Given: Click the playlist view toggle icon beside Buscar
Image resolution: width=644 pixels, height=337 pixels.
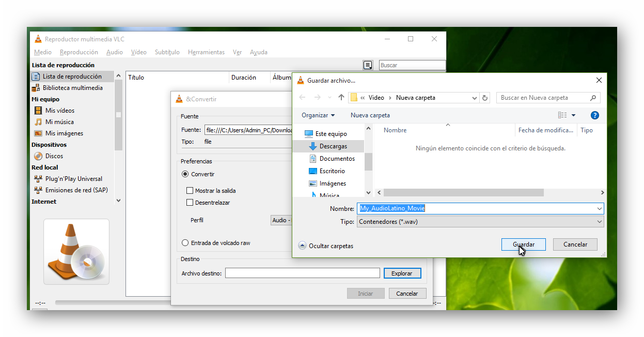Looking at the screenshot, I should (x=368, y=65).
